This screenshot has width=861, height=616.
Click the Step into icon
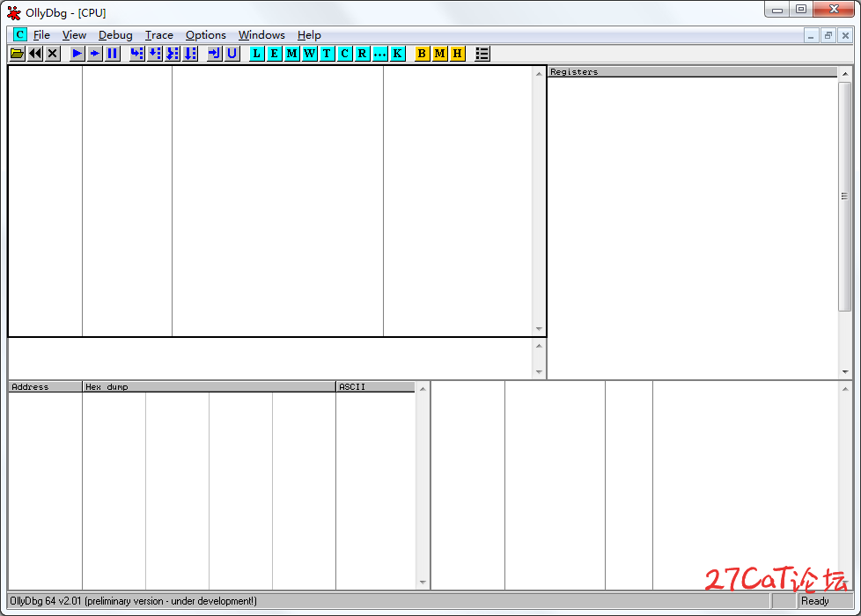click(x=136, y=54)
